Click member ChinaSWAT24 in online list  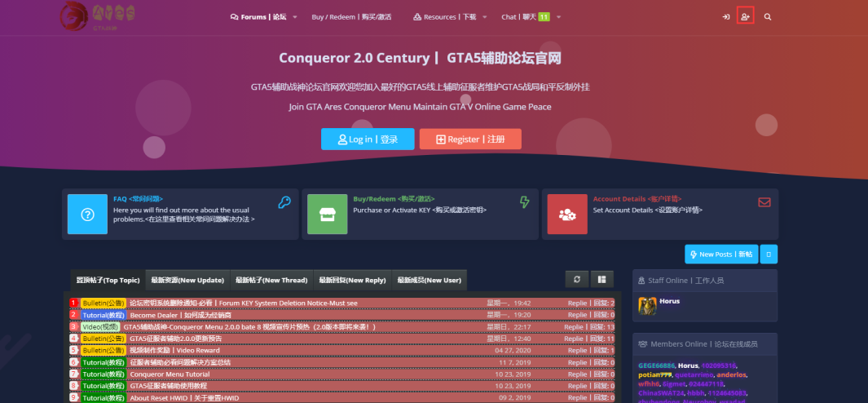click(661, 392)
